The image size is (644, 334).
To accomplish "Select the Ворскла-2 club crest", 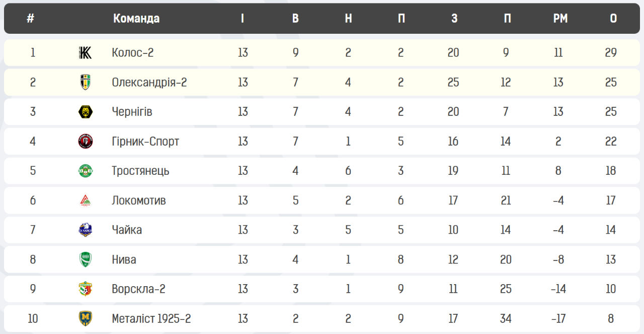I will (86, 289).
